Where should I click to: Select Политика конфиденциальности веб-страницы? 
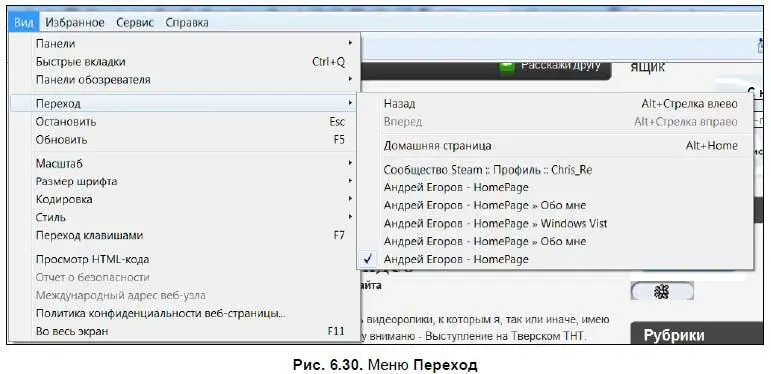pyautogui.click(x=185, y=313)
